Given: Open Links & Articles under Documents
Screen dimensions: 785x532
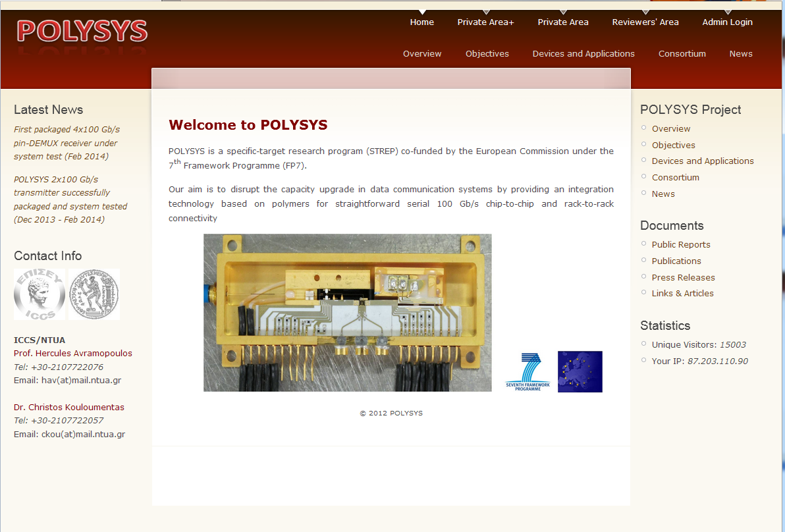Looking at the screenshot, I should click(682, 293).
